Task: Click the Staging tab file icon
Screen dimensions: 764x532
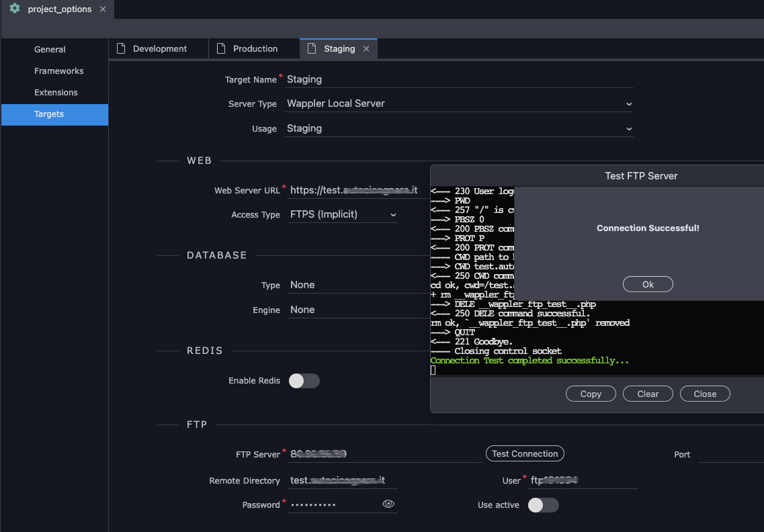Action: click(x=312, y=48)
